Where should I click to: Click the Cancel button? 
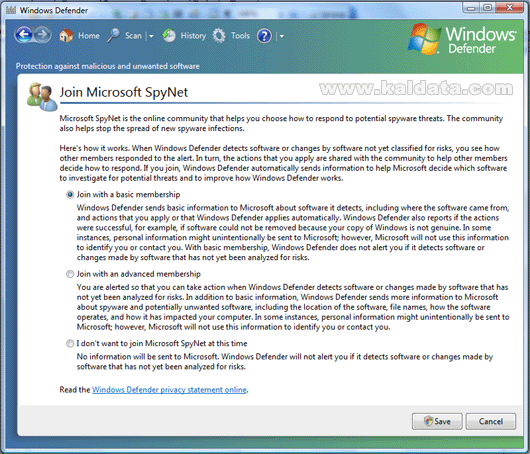tap(491, 421)
